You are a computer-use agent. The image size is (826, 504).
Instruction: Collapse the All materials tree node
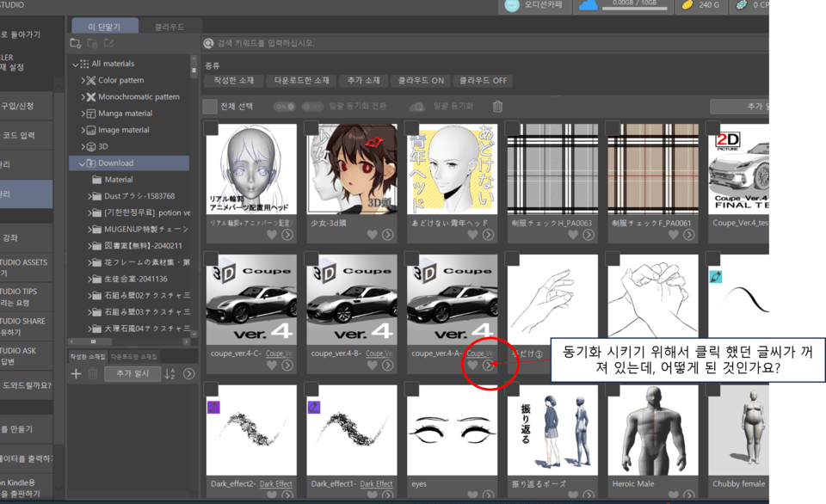click(76, 65)
